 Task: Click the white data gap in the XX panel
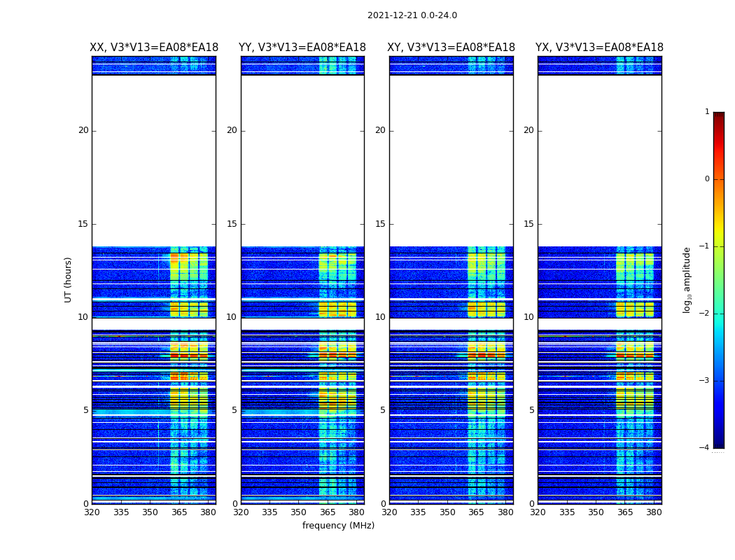point(154,160)
